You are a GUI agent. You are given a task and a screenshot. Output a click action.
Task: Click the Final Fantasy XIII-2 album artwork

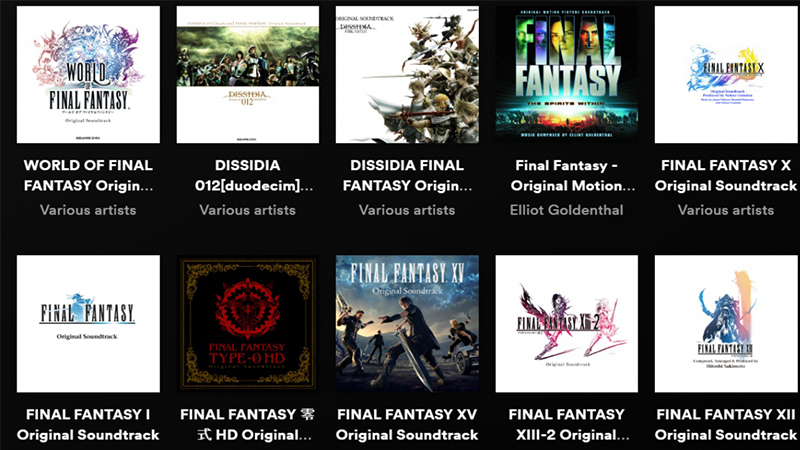pyautogui.click(x=566, y=324)
